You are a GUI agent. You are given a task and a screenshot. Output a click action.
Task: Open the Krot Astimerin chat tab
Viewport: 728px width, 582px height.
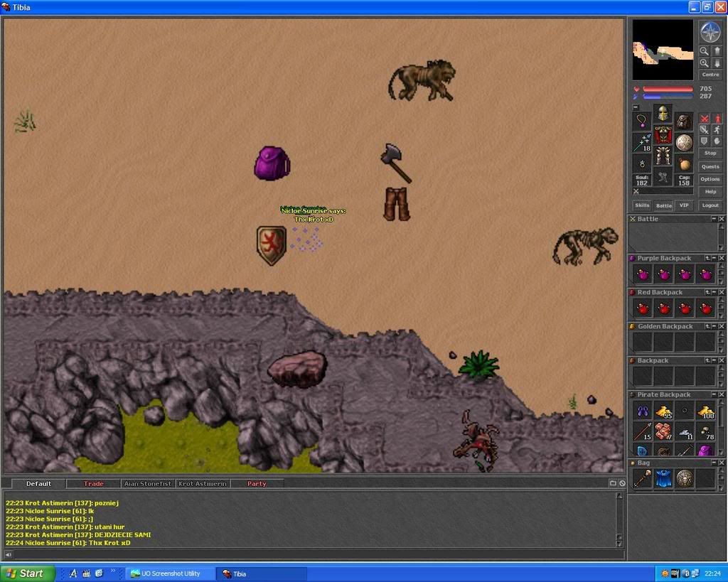point(203,484)
